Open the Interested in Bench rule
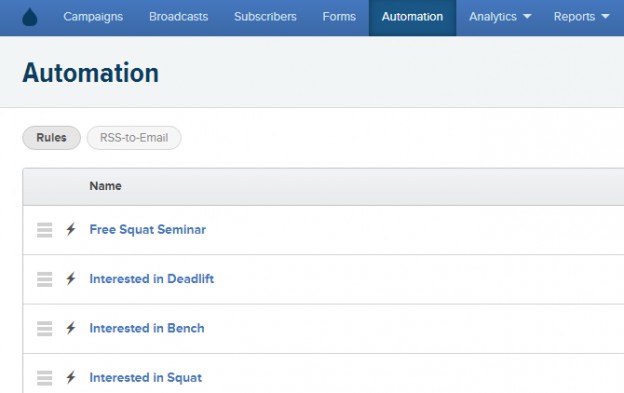 tap(147, 328)
